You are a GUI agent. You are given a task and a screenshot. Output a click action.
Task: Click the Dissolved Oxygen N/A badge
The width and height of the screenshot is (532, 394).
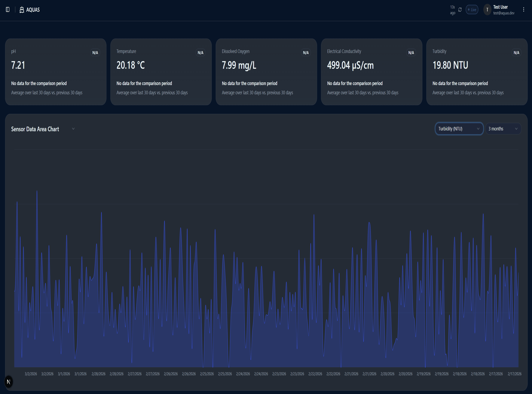(306, 53)
